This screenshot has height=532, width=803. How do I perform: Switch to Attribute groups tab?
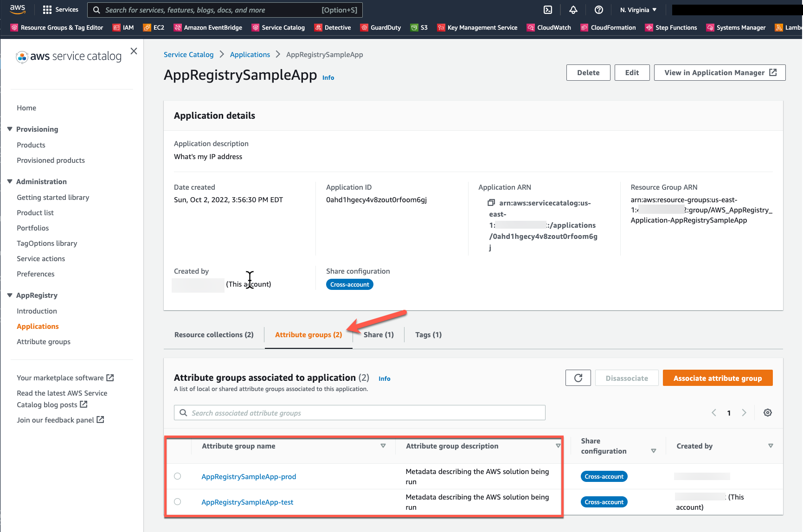pos(308,334)
